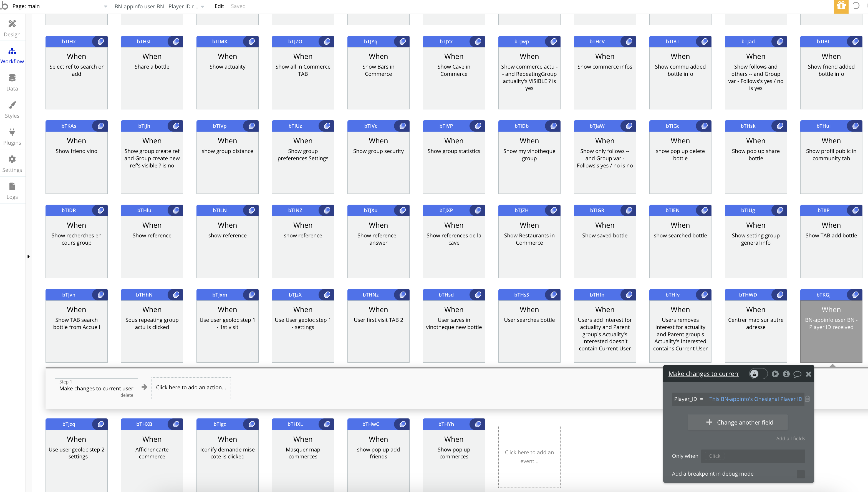Screen dimensions: 868x492
Task: Select Step 1 Make changes to current user
Action: pyautogui.click(x=96, y=389)
